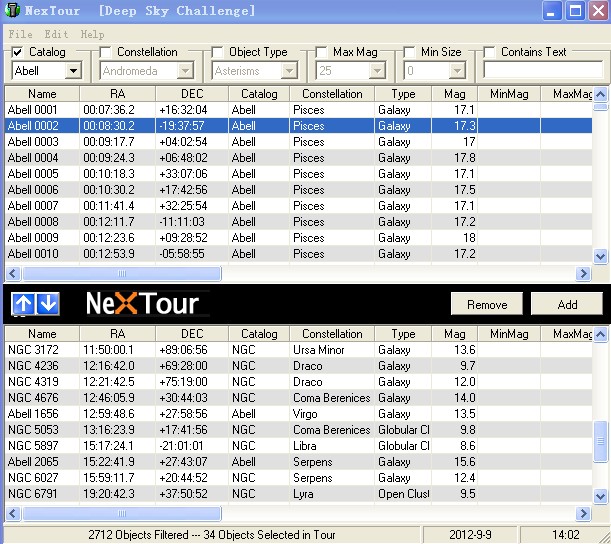Image resolution: width=611 pixels, height=544 pixels.
Task: Toggle the Min Size checkbox
Action: [x=409, y=52]
